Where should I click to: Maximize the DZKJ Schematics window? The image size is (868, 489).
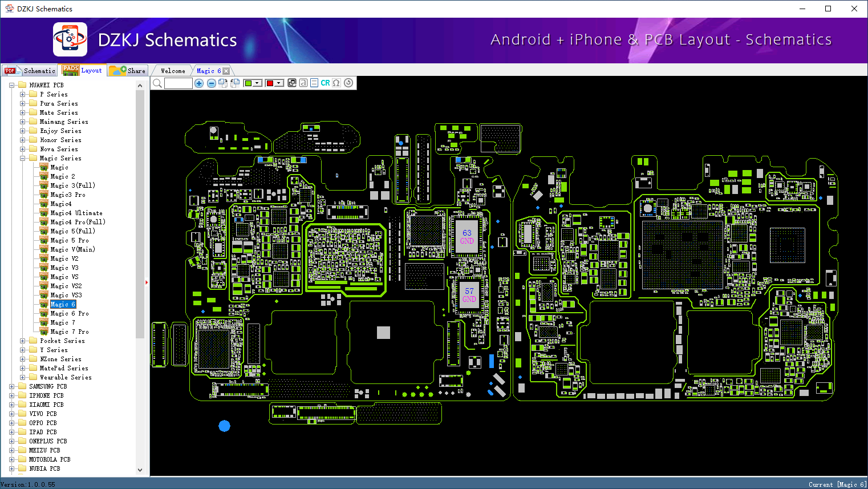coord(828,9)
